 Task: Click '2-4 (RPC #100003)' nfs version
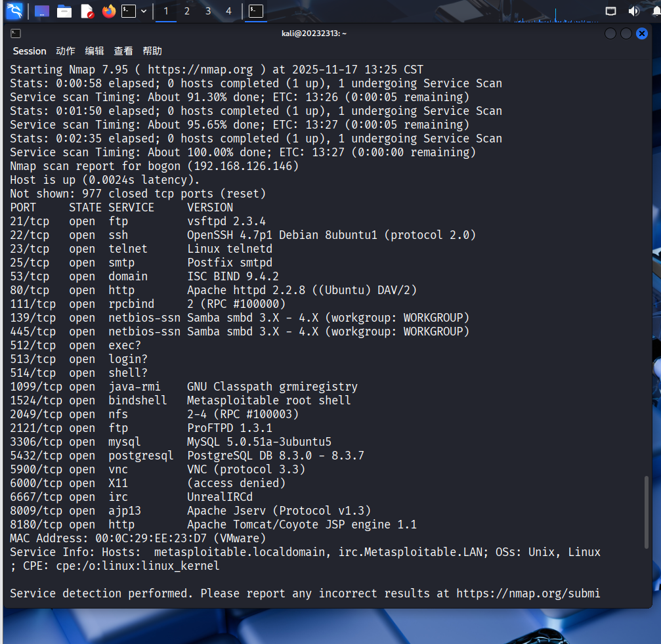tap(243, 414)
